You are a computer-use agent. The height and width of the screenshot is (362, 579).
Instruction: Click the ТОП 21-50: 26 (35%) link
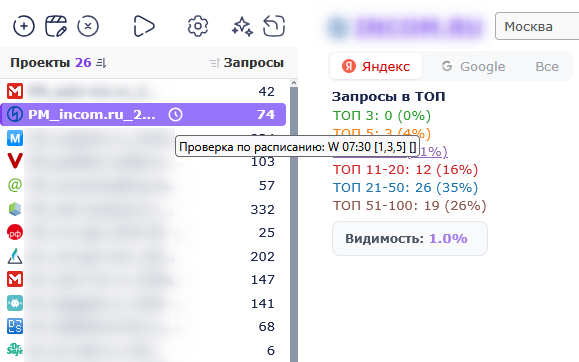pyautogui.click(x=405, y=188)
